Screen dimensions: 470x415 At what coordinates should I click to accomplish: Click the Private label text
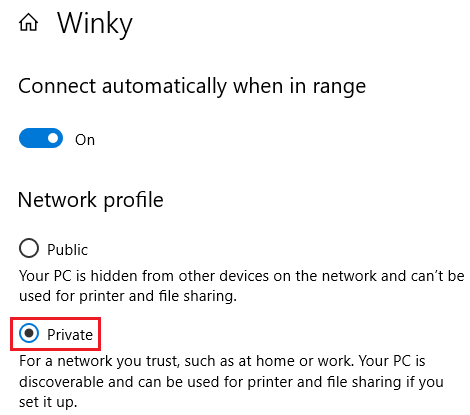[70, 335]
